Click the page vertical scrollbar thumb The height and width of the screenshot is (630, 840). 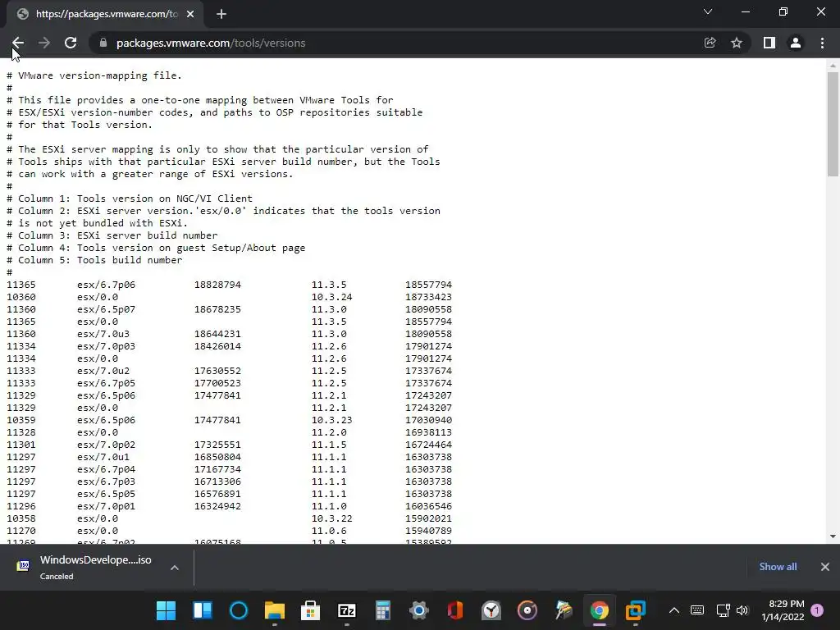833,124
